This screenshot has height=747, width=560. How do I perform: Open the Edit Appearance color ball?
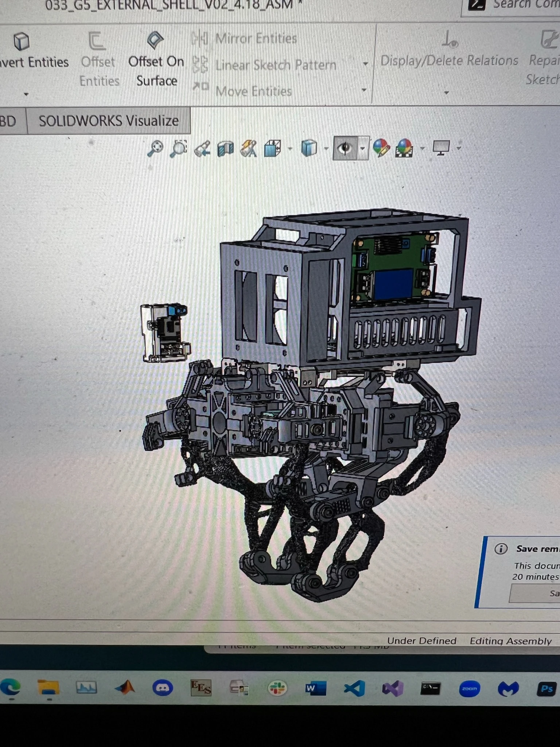(381, 148)
